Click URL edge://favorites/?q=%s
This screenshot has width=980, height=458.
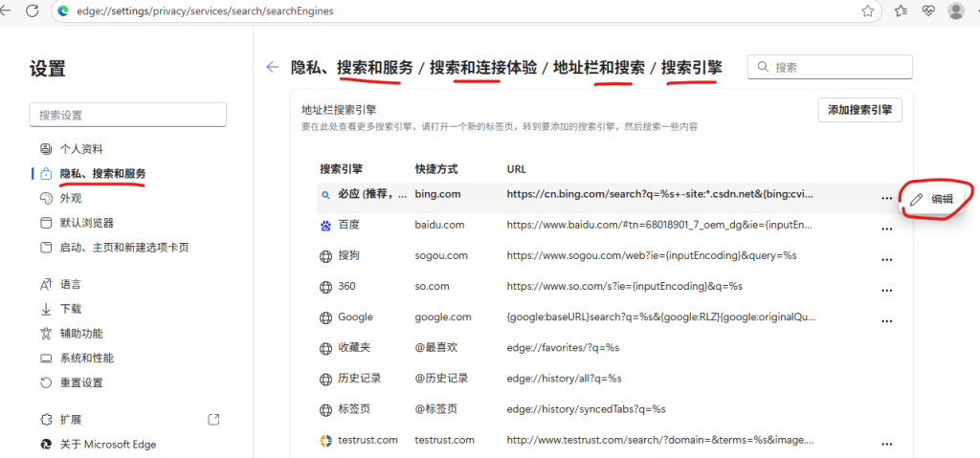[x=563, y=347]
